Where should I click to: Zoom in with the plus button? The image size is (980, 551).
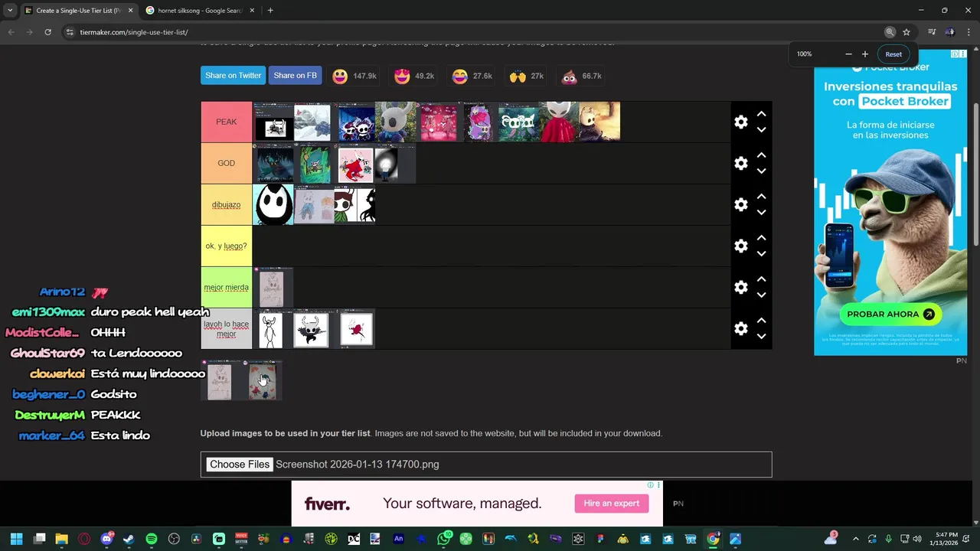point(865,54)
